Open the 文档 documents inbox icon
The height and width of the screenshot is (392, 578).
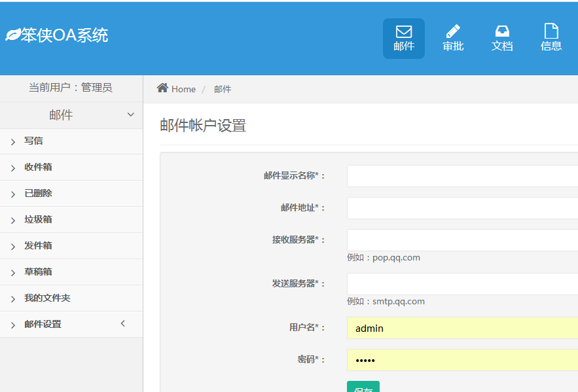coord(502,31)
